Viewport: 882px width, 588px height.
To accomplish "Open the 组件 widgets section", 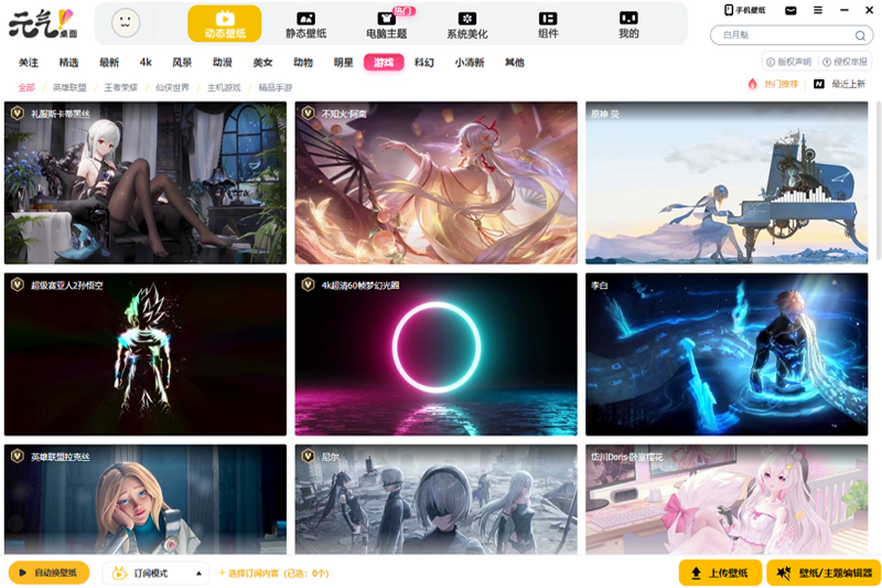I will click(548, 24).
